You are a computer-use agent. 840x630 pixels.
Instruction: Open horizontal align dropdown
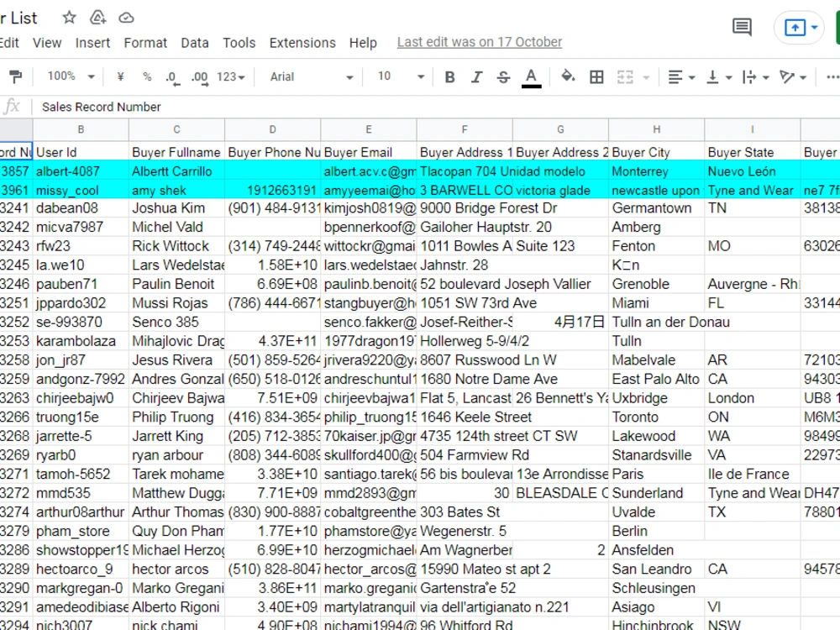coord(681,77)
